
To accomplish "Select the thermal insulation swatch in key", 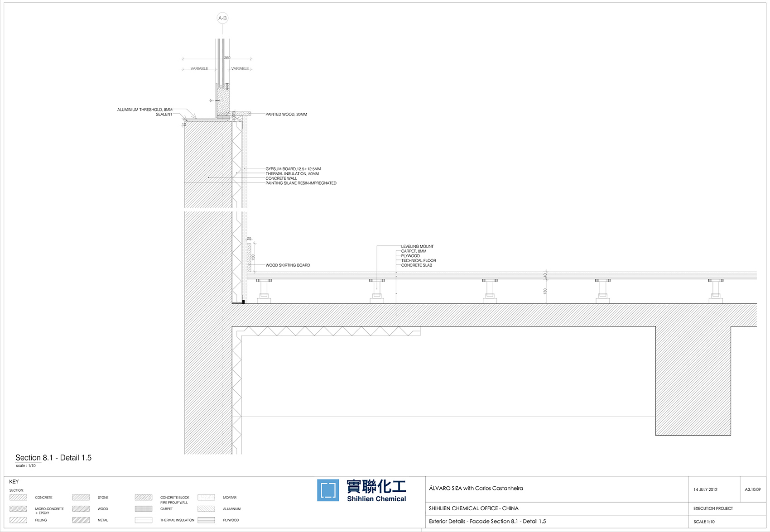I will click(x=144, y=520).
